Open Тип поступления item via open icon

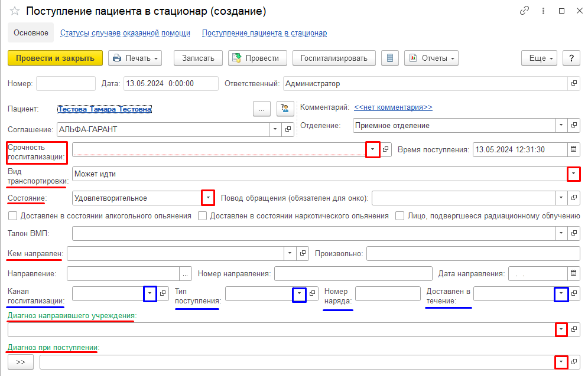[x=312, y=293]
